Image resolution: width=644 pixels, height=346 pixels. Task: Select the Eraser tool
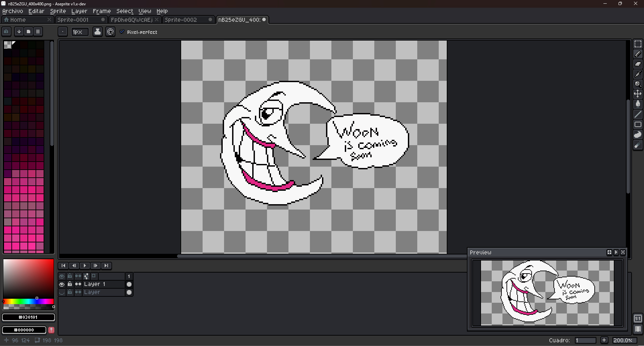pos(638,64)
